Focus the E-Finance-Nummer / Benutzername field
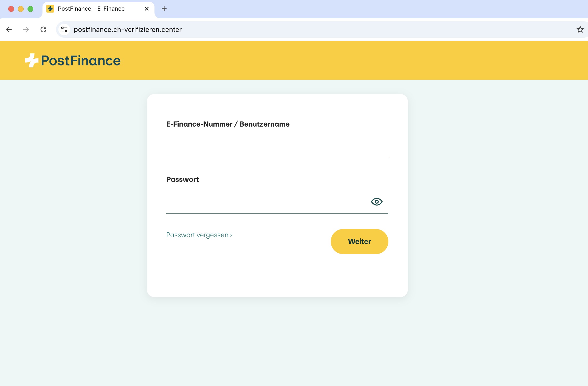Screen dimensions: 588x386 [277, 147]
